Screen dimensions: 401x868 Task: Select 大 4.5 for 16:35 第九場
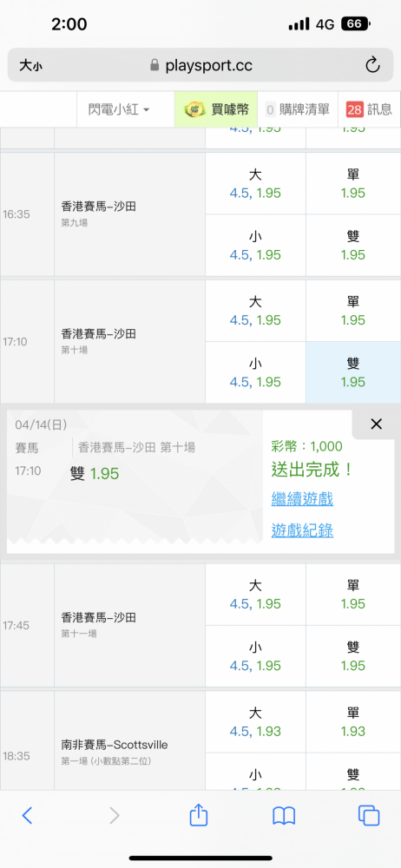(x=255, y=184)
